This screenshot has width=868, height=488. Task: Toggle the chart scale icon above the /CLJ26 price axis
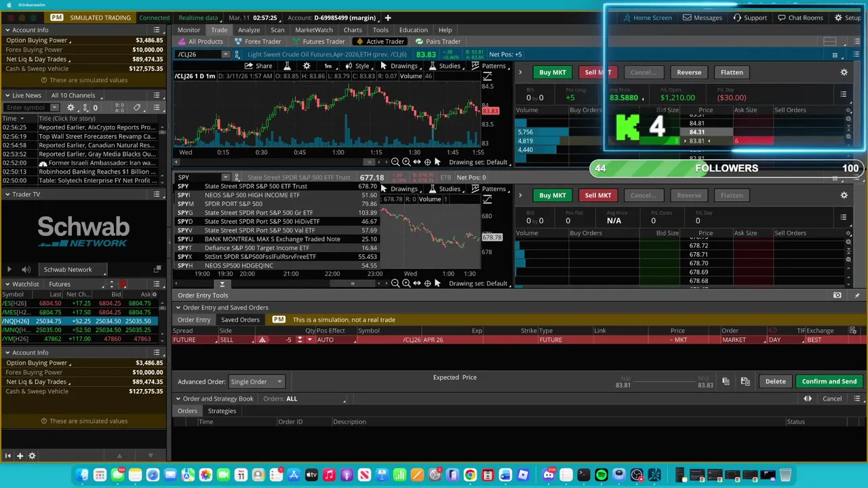487,76
